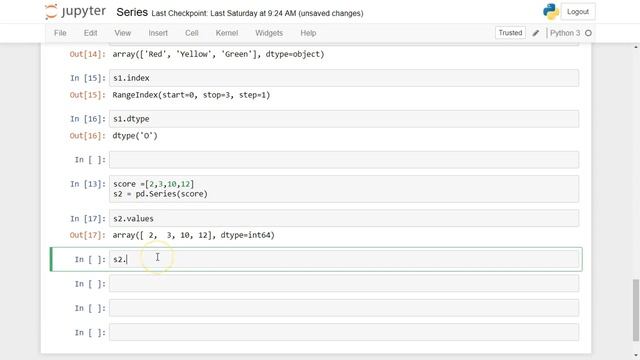This screenshot has height=360, width=640.
Task: Click the Logout button
Action: pyautogui.click(x=578, y=12)
